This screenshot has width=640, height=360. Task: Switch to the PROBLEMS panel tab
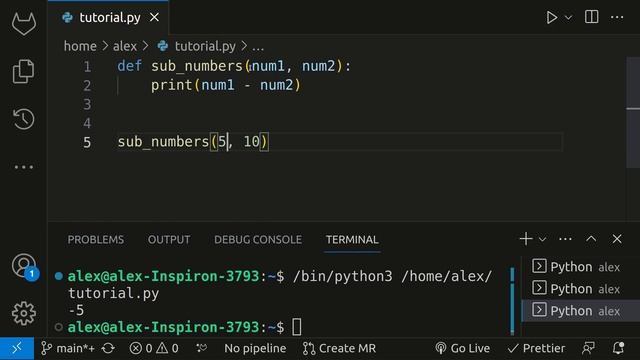click(96, 240)
